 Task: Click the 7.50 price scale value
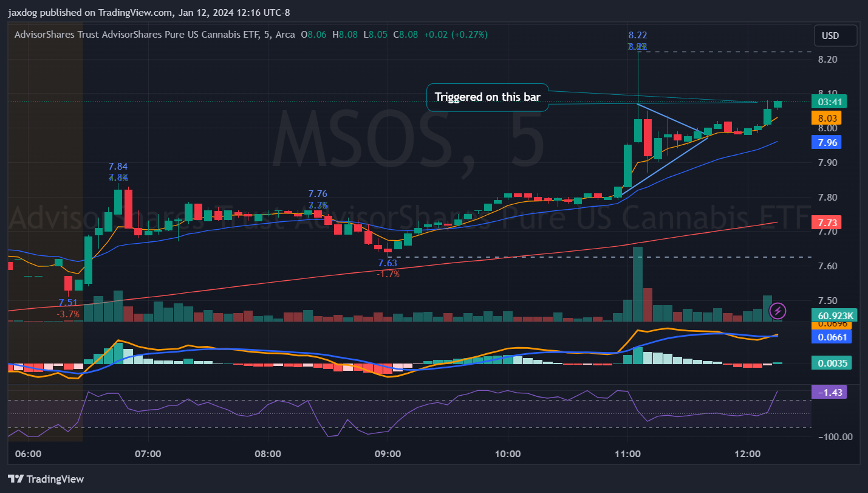click(x=828, y=301)
